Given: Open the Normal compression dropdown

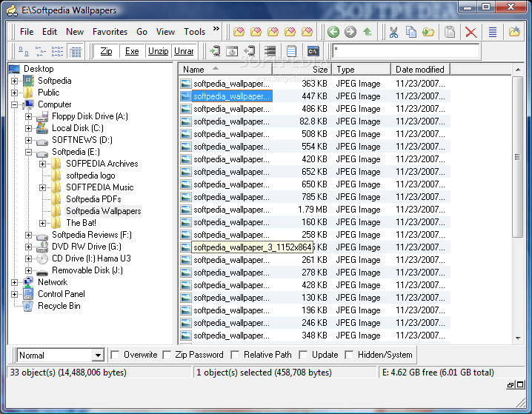Looking at the screenshot, I should [98, 355].
